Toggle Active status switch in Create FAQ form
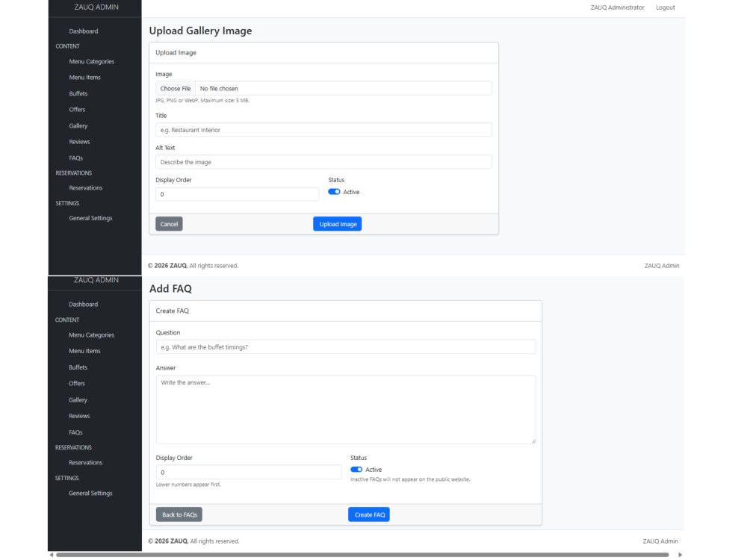The image size is (747, 560). pyautogui.click(x=356, y=470)
